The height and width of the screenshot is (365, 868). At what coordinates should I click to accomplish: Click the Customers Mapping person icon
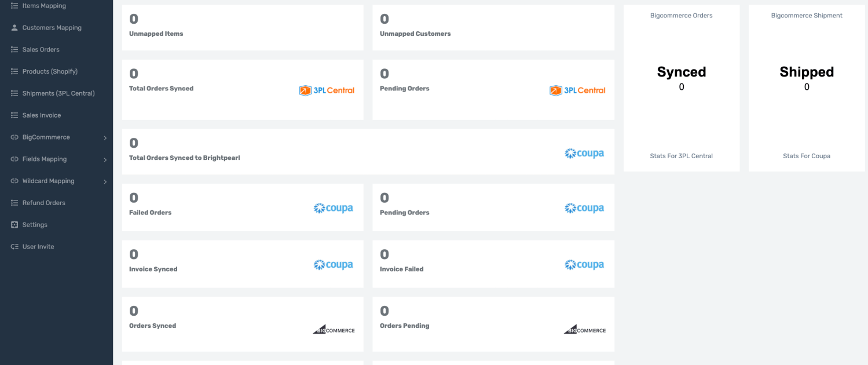tap(14, 28)
